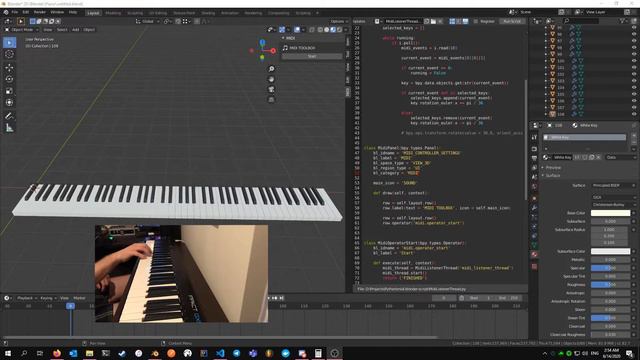Open the viewport Select menu
Viewport: 640px width, 360px height.
[x=62, y=30]
